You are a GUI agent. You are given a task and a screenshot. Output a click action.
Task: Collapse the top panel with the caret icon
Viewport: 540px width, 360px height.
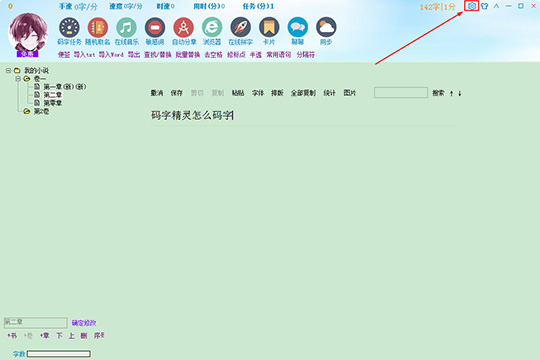click(x=496, y=6)
